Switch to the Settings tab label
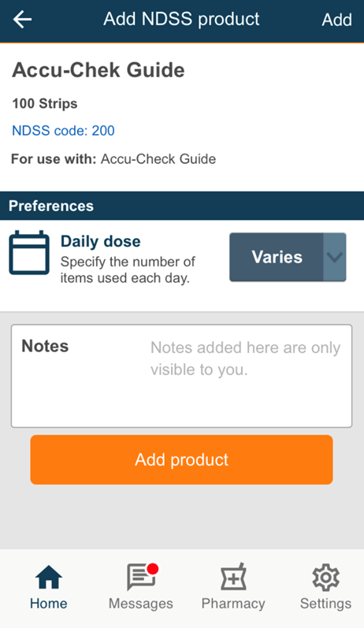364x628 pixels. (325, 603)
